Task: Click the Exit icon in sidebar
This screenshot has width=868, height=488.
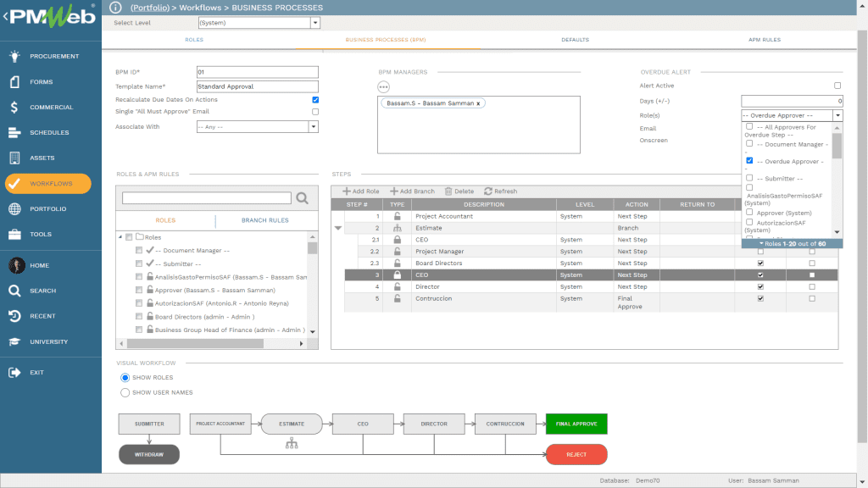Action: pos(14,373)
